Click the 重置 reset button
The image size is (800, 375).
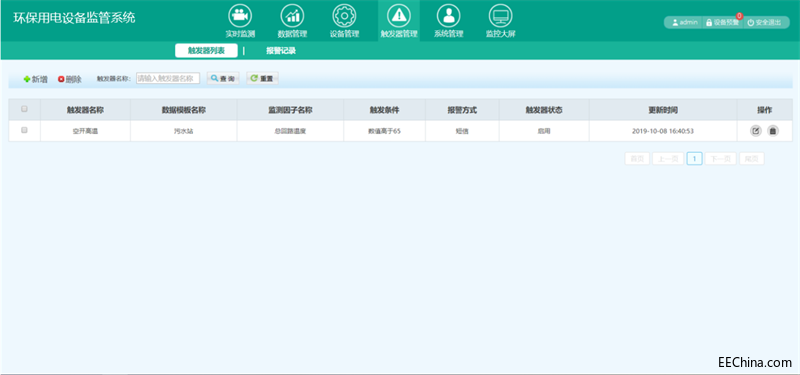tap(262, 79)
